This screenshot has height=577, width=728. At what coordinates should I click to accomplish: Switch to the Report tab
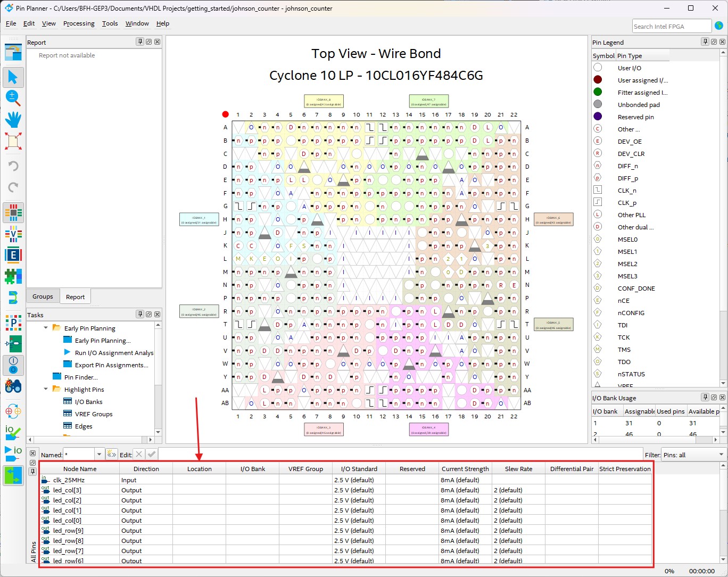point(75,296)
